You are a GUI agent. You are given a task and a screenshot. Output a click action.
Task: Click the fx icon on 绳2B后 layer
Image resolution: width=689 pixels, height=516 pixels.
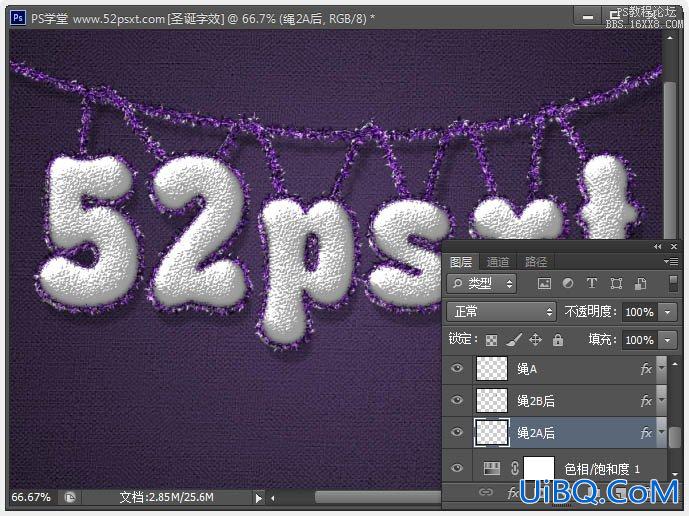click(x=646, y=400)
